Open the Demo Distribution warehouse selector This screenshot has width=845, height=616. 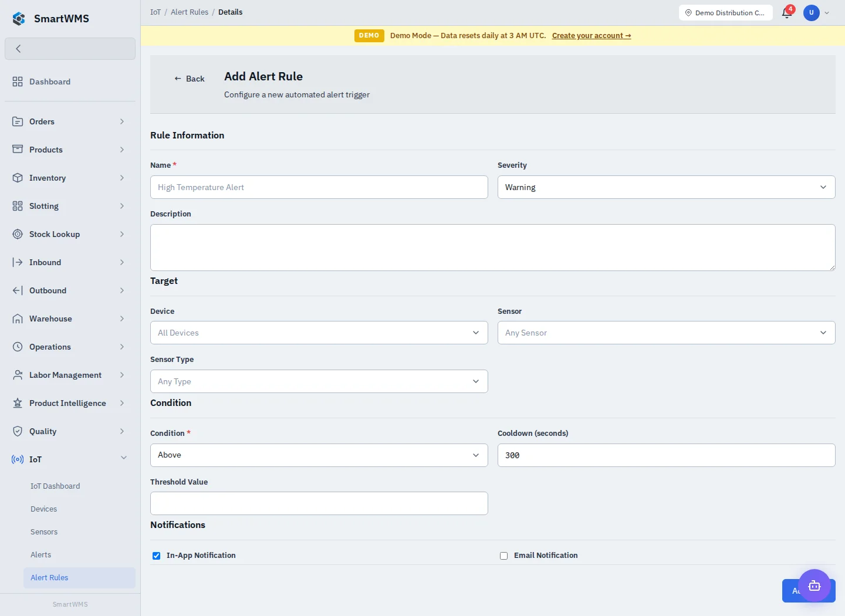click(x=726, y=13)
